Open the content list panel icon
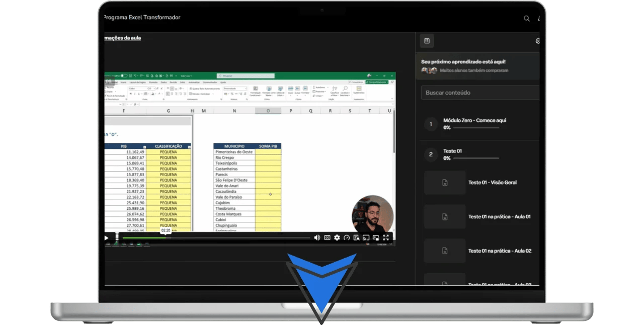 tap(427, 41)
